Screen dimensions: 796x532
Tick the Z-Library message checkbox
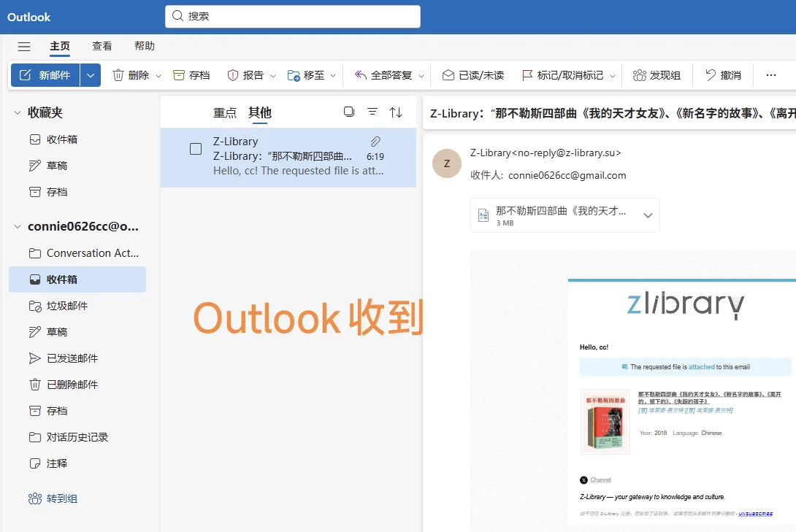pyautogui.click(x=196, y=149)
